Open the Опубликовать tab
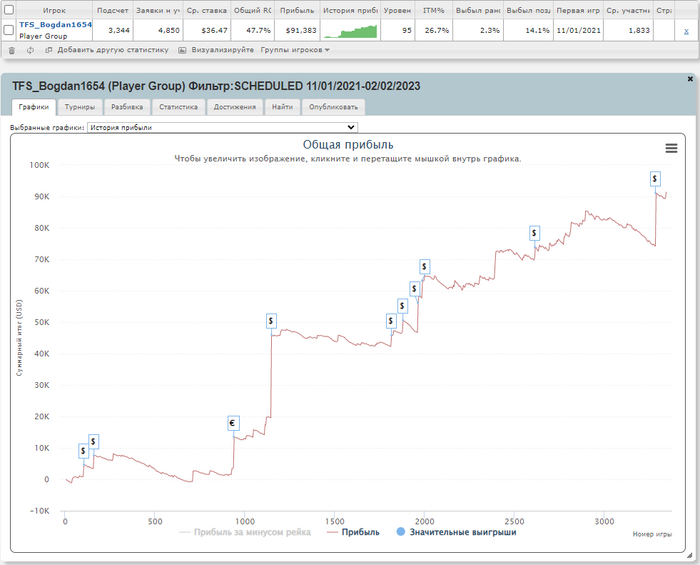This screenshot has width=700, height=565. 333,107
